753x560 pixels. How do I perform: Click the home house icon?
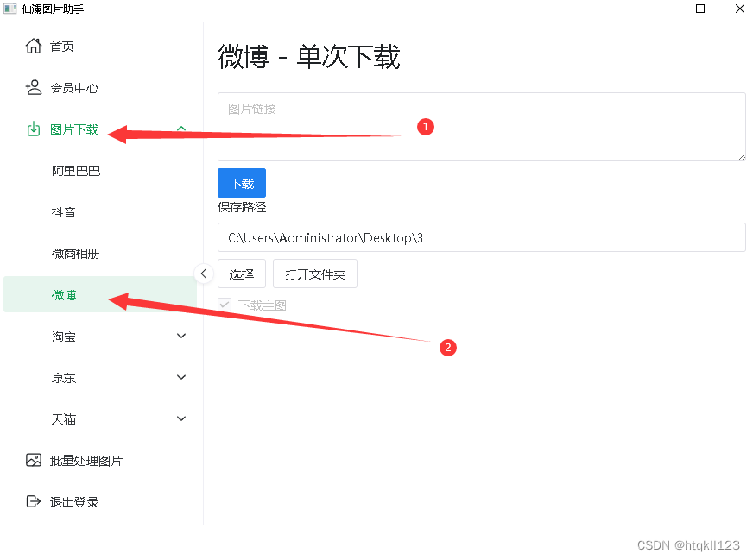click(x=33, y=46)
